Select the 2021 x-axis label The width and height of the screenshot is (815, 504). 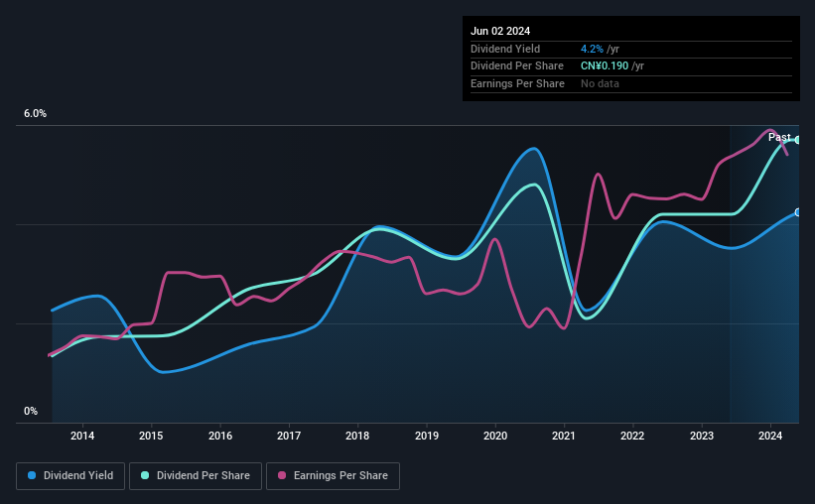[564, 436]
